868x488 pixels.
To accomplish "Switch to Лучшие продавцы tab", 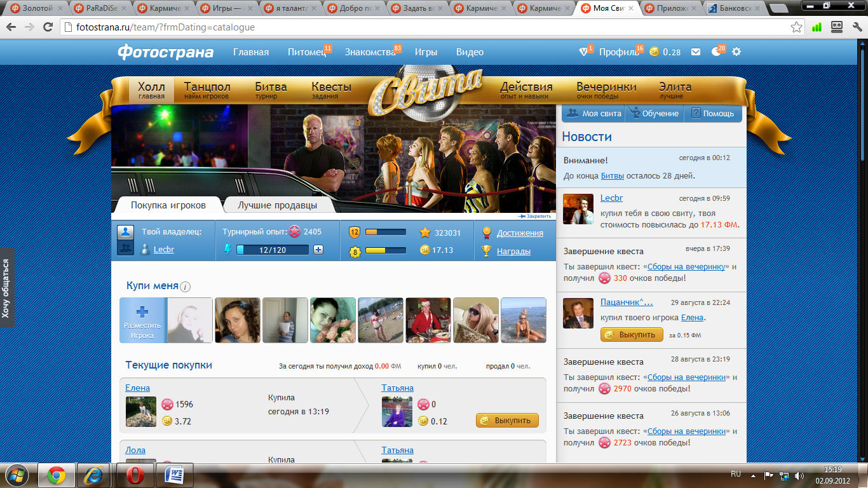I will 277,205.
